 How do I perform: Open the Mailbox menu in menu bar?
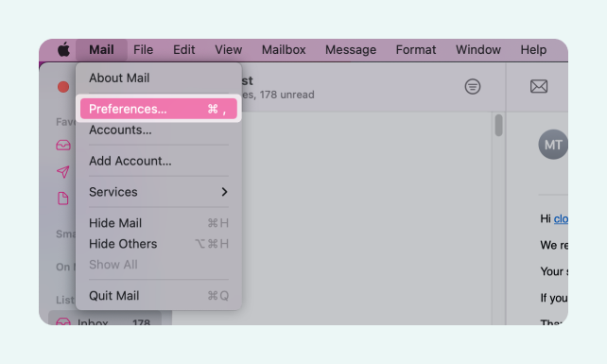(284, 49)
